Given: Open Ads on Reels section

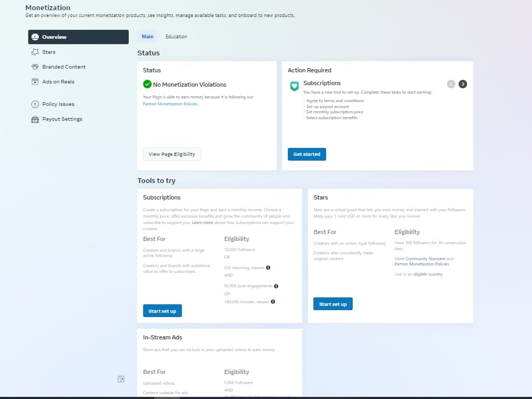Looking at the screenshot, I should (58, 82).
